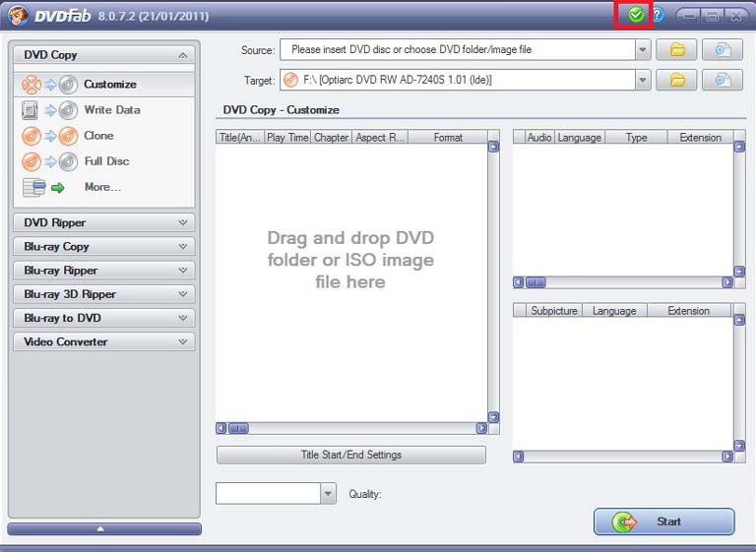Open the blue help question mark icon
The width and height of the screenshot is (756, 552).
click(x=658, y=15)
